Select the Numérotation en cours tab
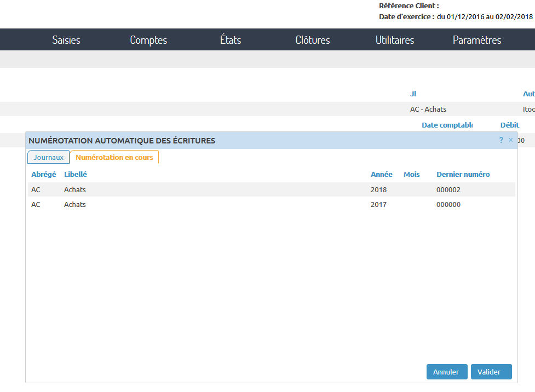Screen dimensions: 535x392 114,157
